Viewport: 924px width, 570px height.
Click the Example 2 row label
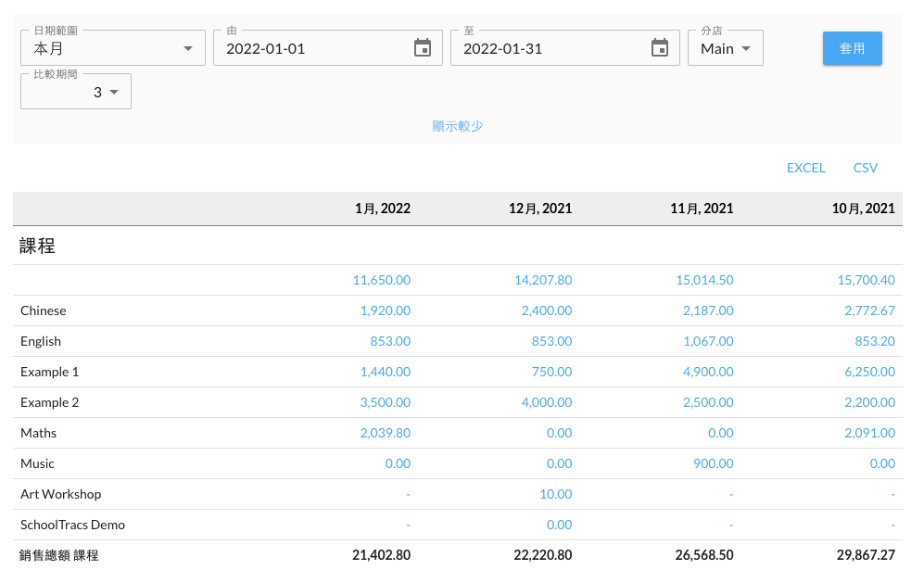click(x=49, y=402)
